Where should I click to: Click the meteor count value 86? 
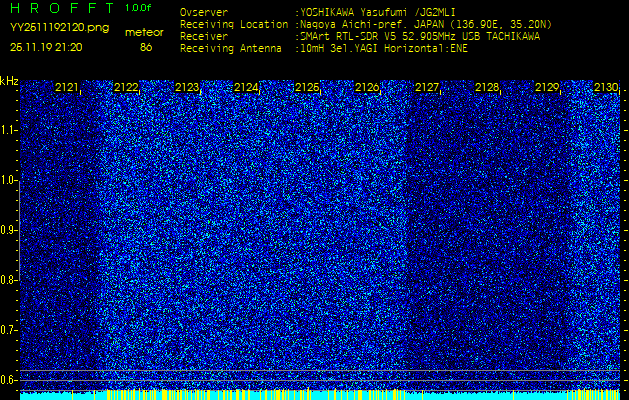(146, 47)
